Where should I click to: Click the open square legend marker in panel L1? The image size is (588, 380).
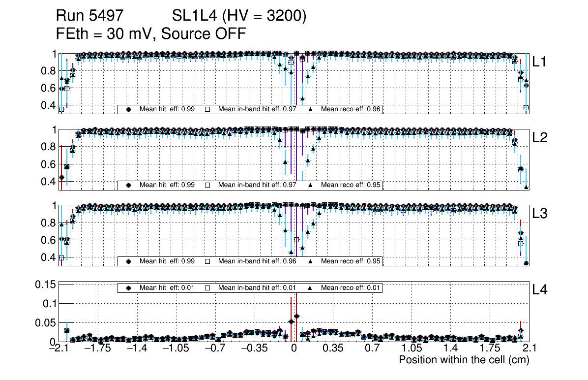click(x=207, y=109)
